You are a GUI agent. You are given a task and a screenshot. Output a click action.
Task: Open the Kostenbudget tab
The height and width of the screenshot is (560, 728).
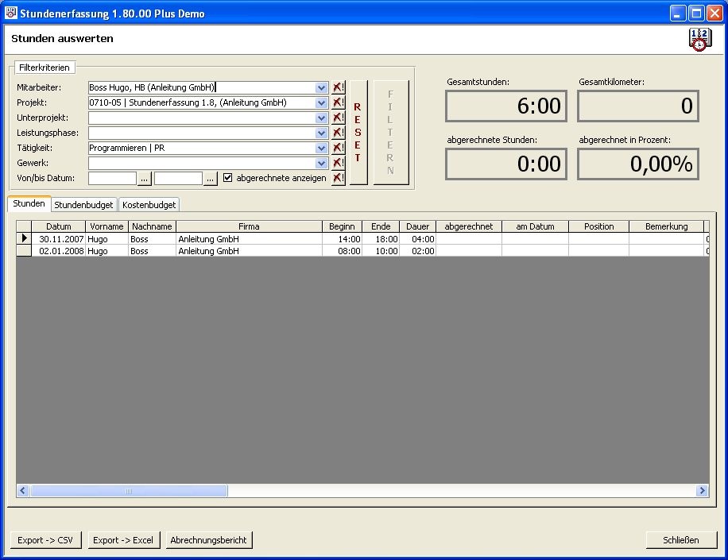click(149, 205)
